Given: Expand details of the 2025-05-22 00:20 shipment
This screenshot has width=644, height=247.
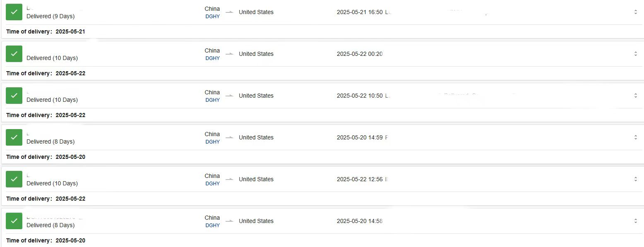Looking at the screenshot, I should 636,54.
